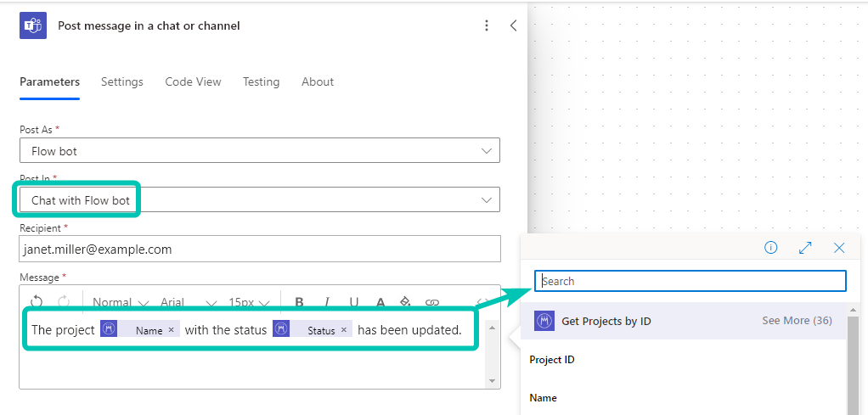Click the Get Projects by ID connector icon
The height and width of the screenshot is (415, 868).
coord(544,321)
